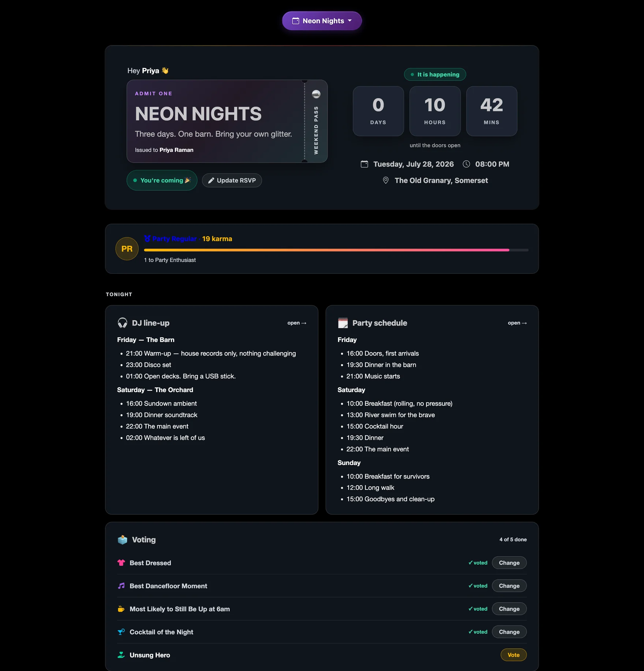The width and height of the screenshot is (644, 671).
Task: Click the PR avatar badge
Action: point(127,249)
